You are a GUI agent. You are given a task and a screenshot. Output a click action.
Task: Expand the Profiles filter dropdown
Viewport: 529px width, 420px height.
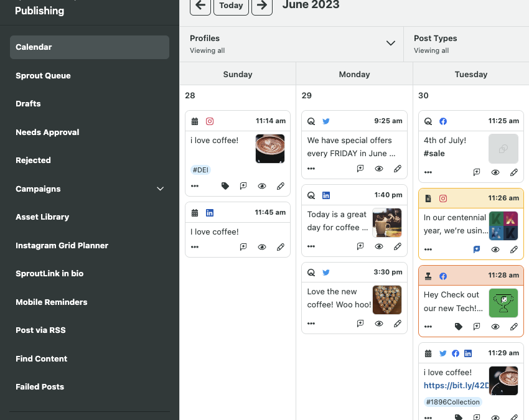click(x=390, y=44)
